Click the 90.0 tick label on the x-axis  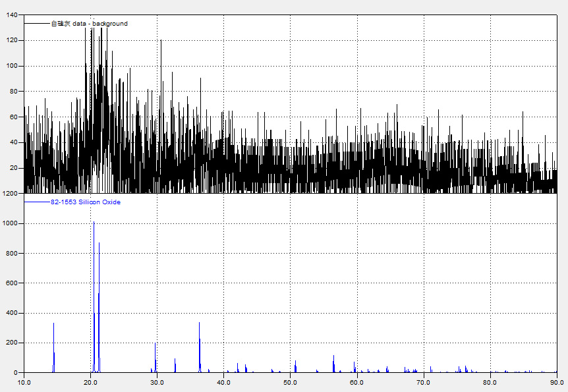point(557,383)
